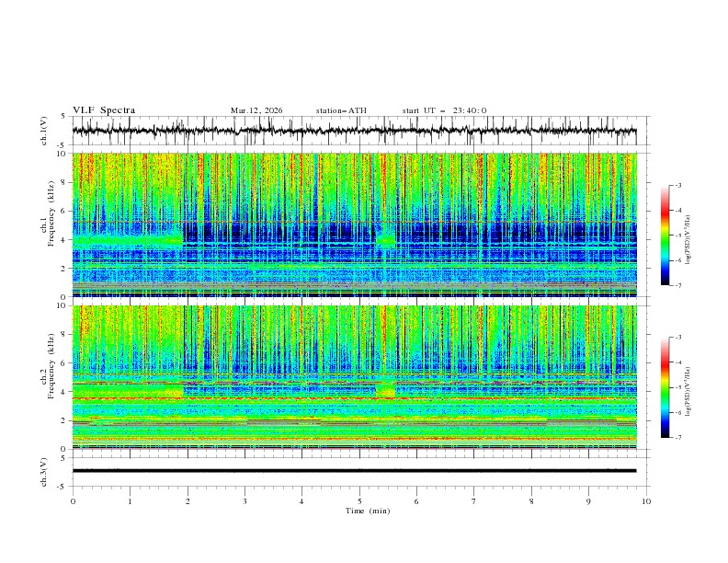This screenshot has height=563, width=728.
Task: Click the "2" kHz tick of ch.2 spectrogram
Action: click(64, 420)
